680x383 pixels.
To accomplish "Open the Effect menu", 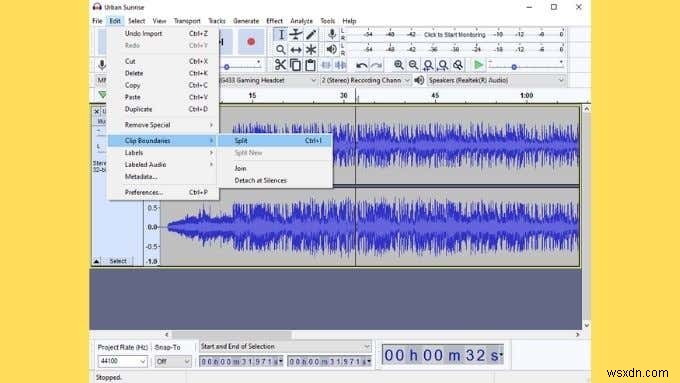I will pos(274,21).
